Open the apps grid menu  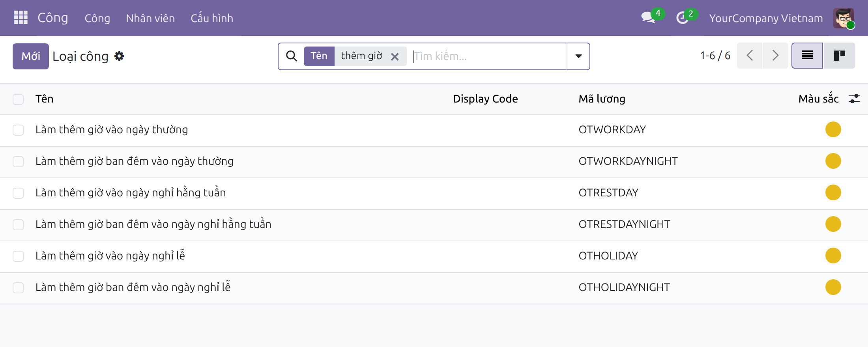pos(21,18)
